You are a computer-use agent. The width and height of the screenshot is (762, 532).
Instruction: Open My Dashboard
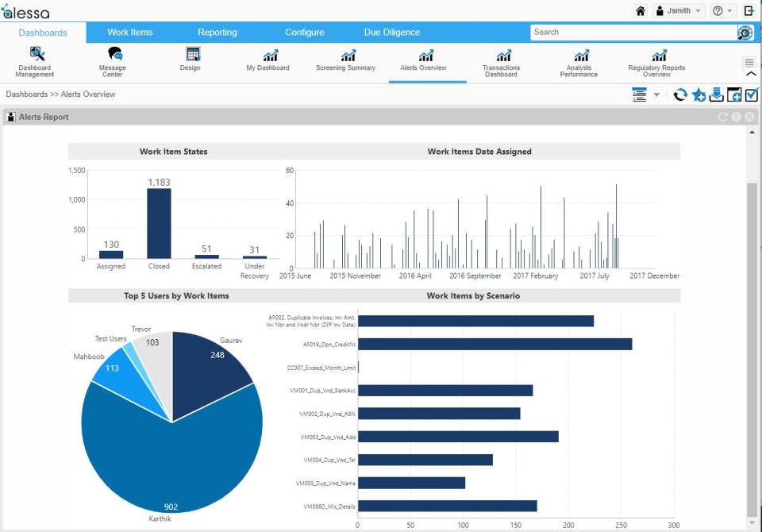click(267, 60)
